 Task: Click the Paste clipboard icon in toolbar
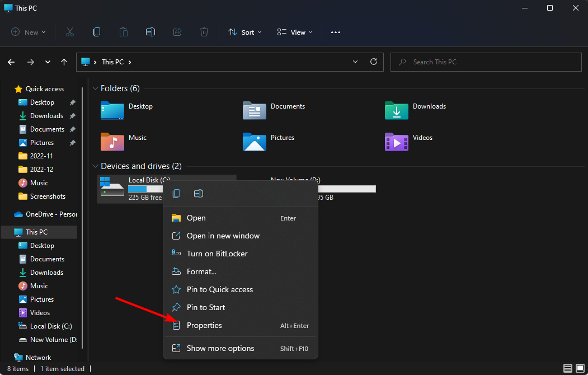pos(124,32)
